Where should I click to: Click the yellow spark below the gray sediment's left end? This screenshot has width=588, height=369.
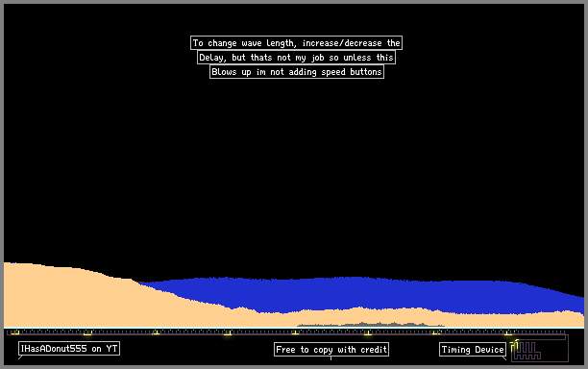pyautogui.click(x=296, y=333)
